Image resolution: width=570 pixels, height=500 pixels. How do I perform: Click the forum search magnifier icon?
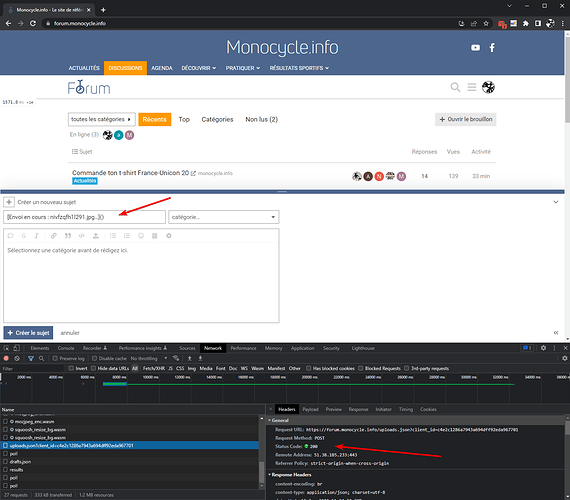pos(455,87)
